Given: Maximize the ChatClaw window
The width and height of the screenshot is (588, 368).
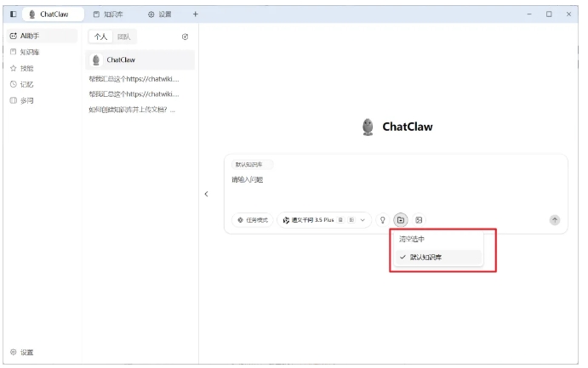Looking at the screenshot, I should (549, 14).
